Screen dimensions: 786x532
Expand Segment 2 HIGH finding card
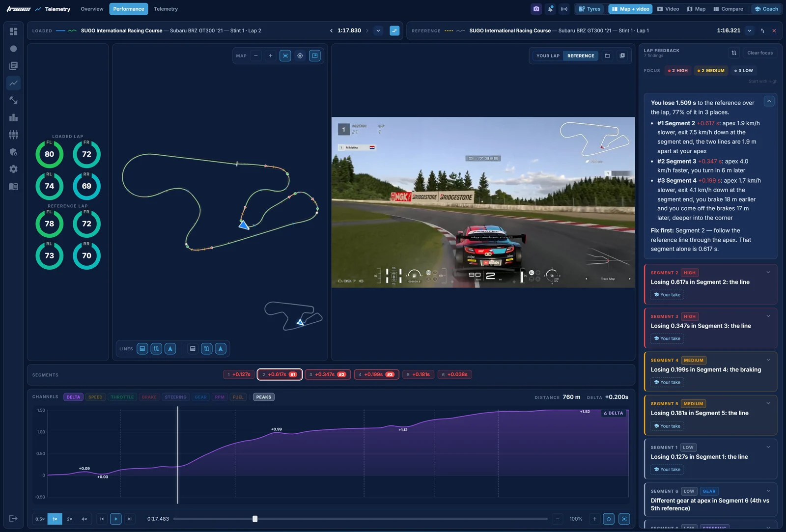pos(768,272)
